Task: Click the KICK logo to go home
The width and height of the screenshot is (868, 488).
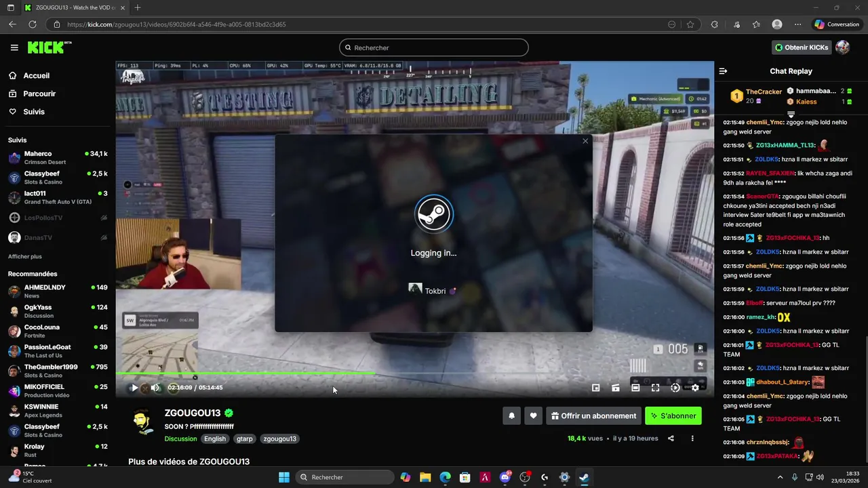Action: click(49, 47)
